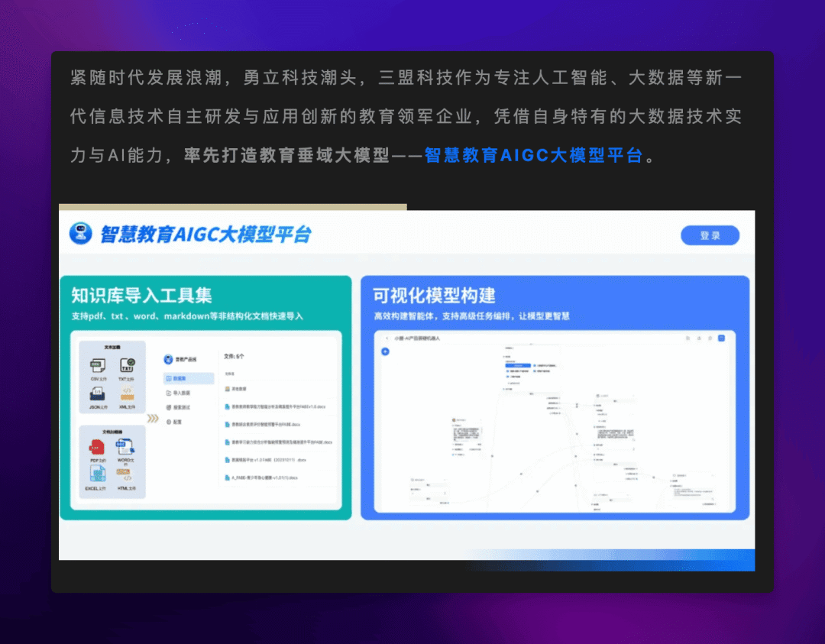This screenshot has width=825, height=644.
Task: Click the 文件: 5个 count label
Action: pos(234,356)
